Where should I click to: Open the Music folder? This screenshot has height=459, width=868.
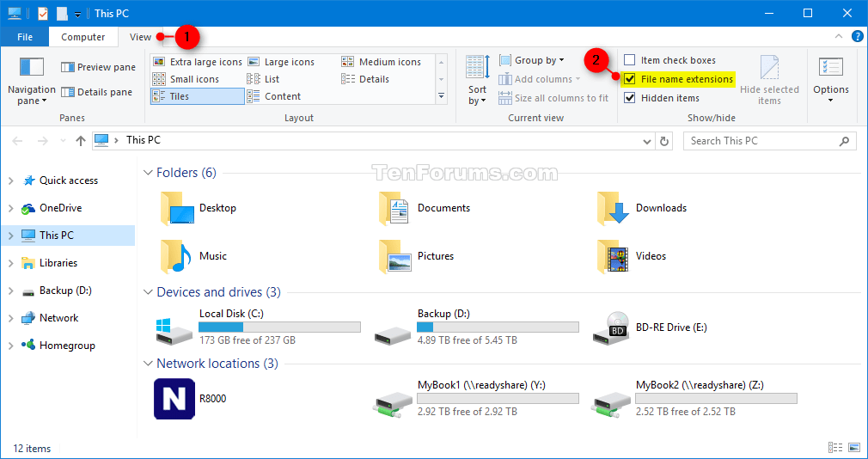point(193,256)
